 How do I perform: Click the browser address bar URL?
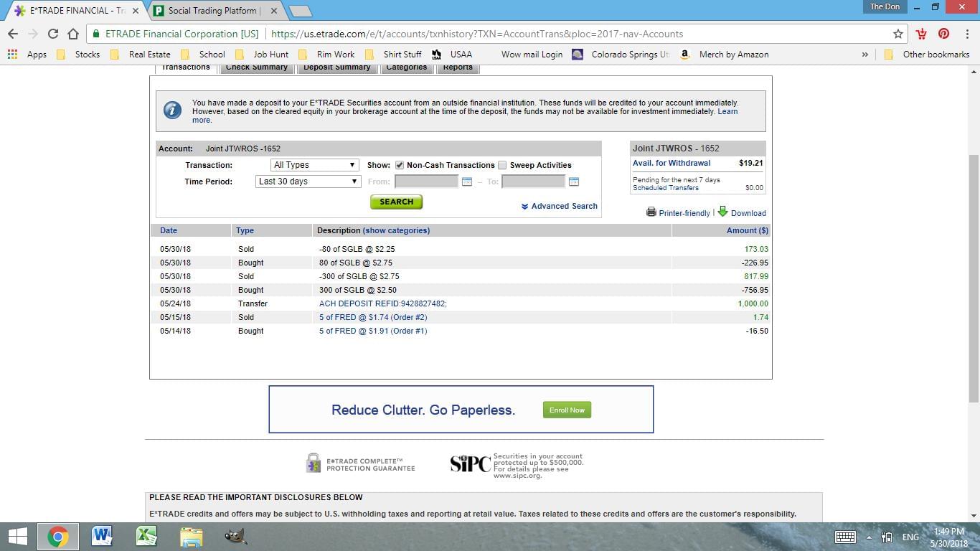[x=476, y=34]
